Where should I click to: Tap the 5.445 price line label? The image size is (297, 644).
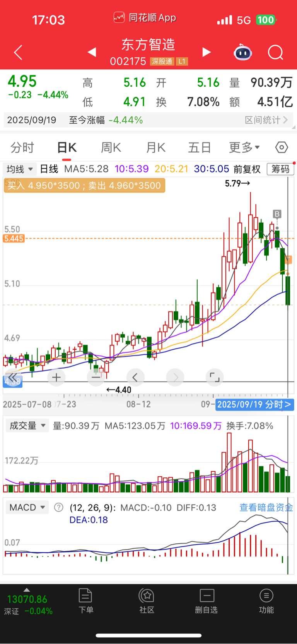[14, 239]
